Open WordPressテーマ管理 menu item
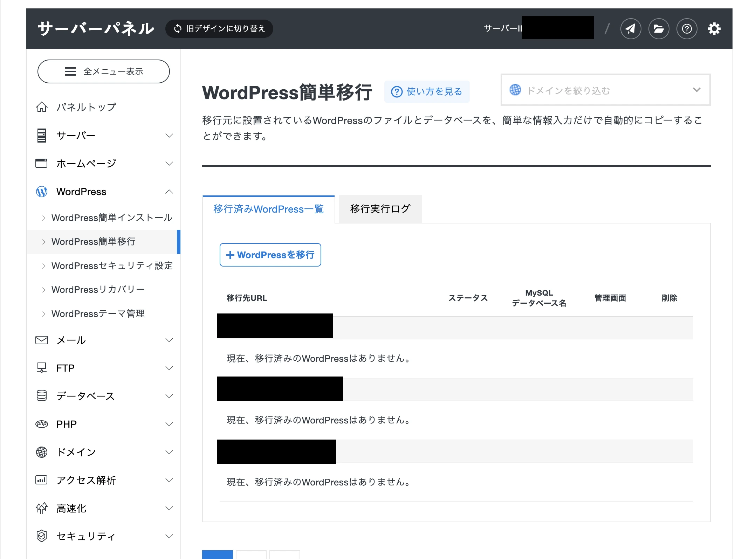The image size is (756, 559). coord(104,313)
